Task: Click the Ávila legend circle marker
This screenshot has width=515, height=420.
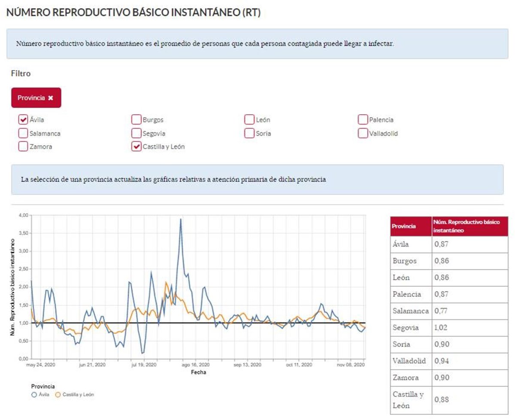Action: pos(34,394)
